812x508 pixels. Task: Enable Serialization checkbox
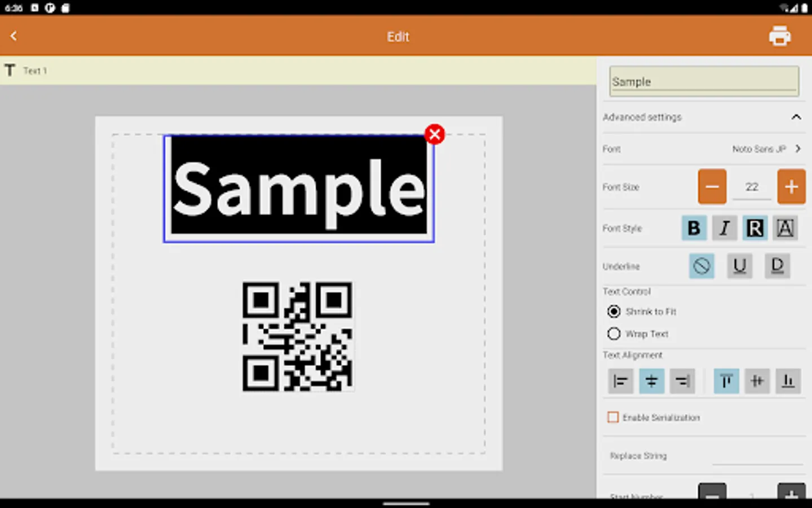pos(613,417)
